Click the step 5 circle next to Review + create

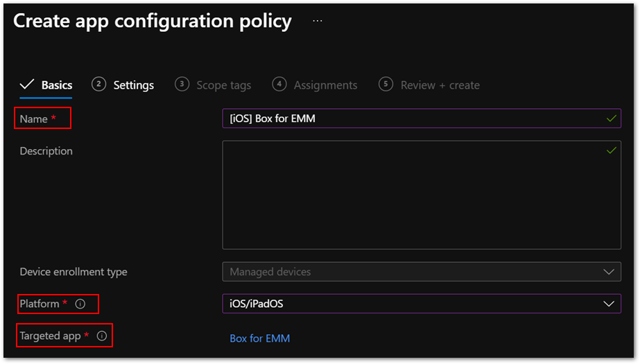386,84
